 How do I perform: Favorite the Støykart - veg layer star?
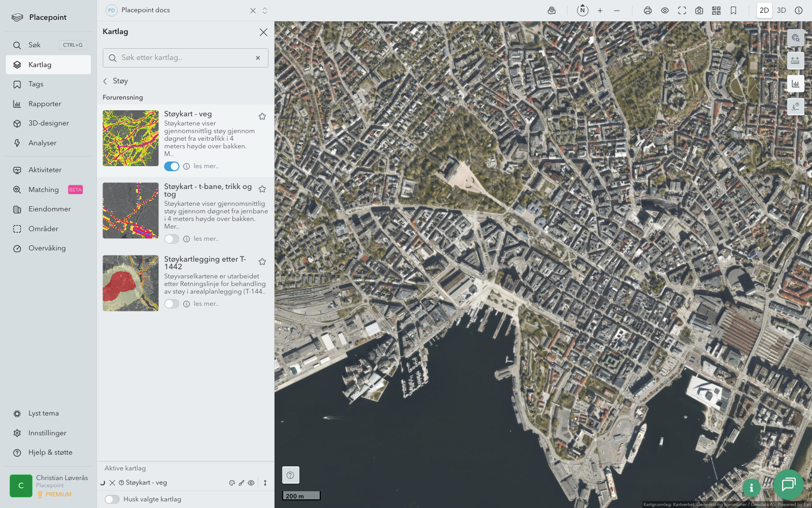coord(262,116)
